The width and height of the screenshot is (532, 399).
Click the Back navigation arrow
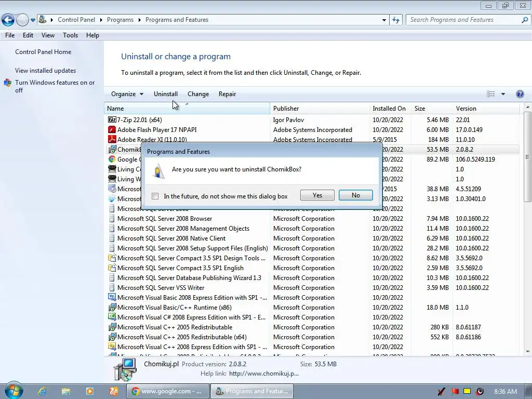click(8, 20)
